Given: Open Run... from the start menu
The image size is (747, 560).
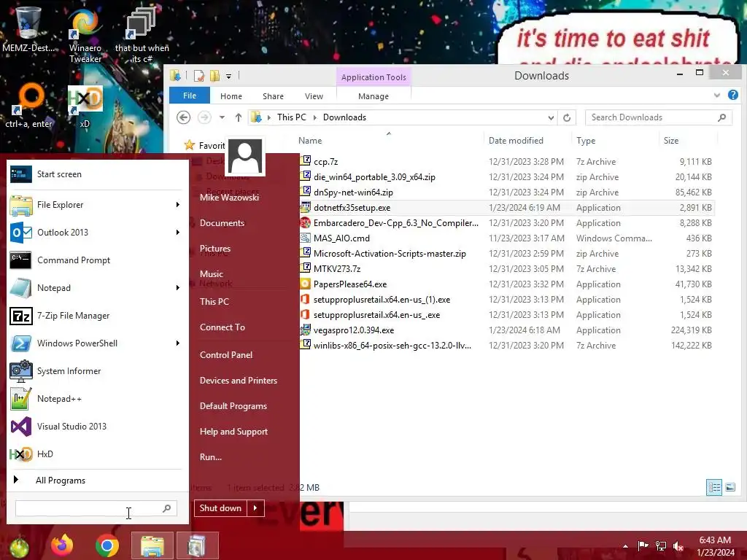Looking at the screenshot, I should tap(211, 456).
